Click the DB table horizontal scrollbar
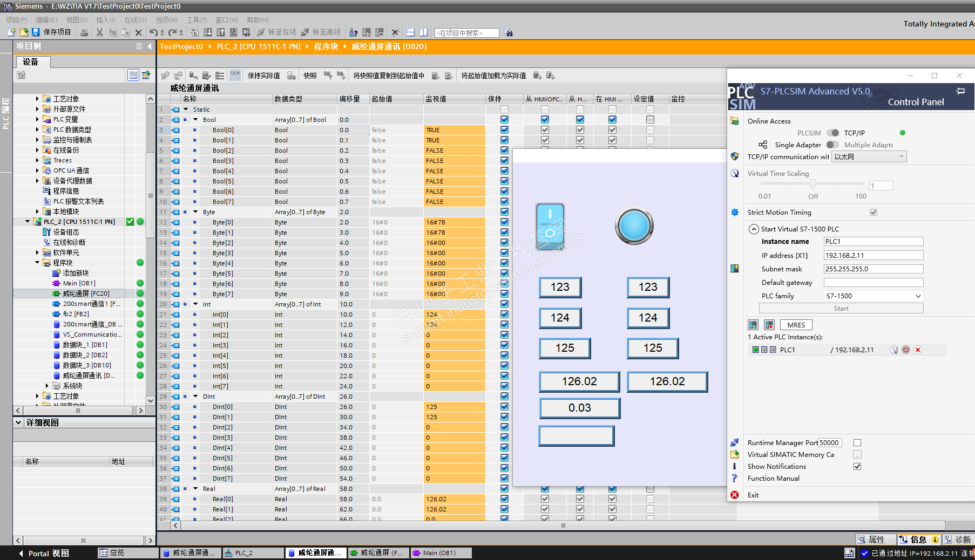This screenshot has width=975, height=560. 563,525
